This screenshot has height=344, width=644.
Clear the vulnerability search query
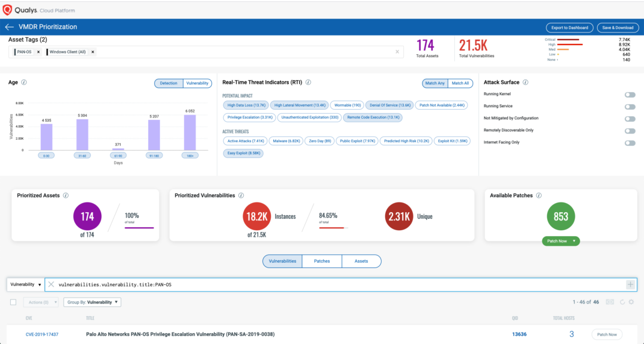pos(51,284)
